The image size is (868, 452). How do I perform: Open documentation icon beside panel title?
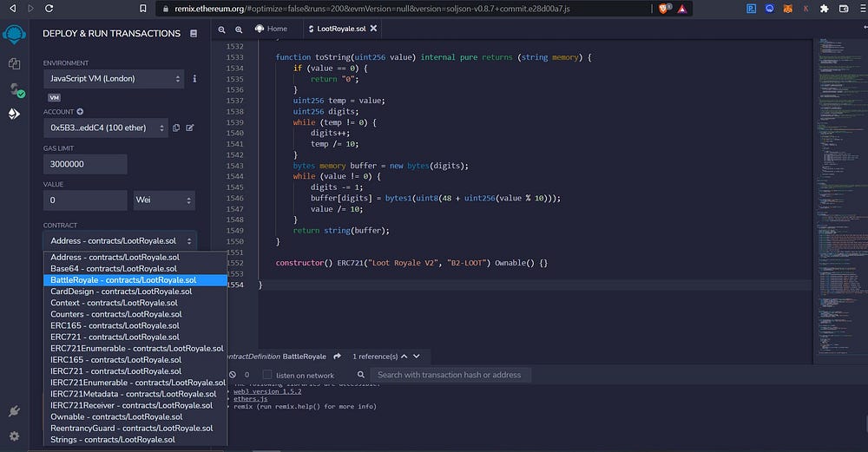tap(194, 34)
